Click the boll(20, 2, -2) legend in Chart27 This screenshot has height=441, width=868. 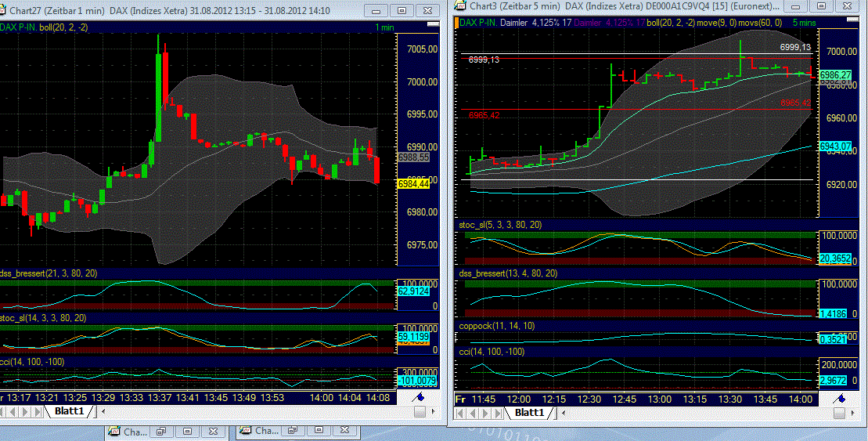click(63, 27)
